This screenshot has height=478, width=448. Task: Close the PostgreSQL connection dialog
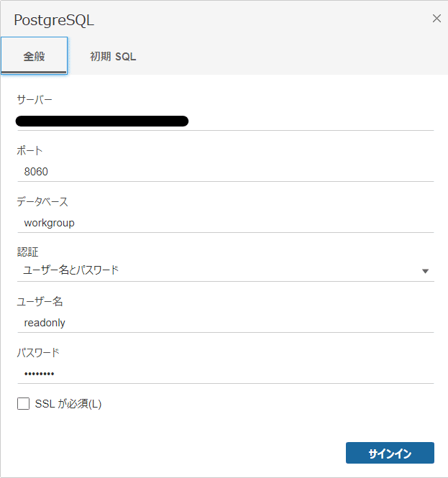pos(436,19)
